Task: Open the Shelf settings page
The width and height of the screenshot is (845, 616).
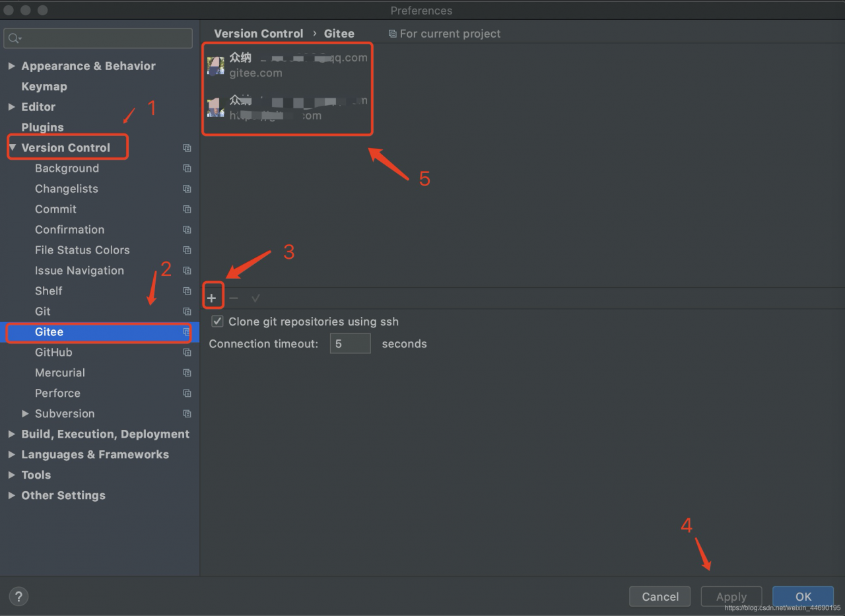Action: [x=49, y=291]
